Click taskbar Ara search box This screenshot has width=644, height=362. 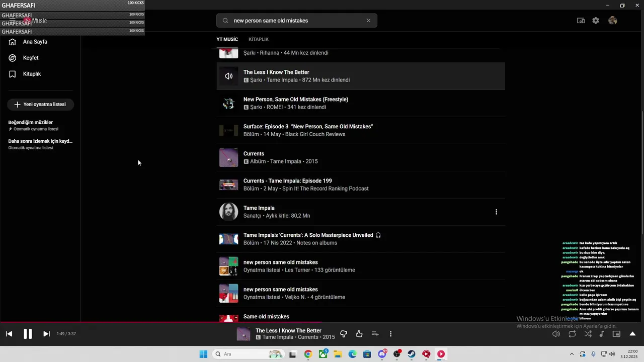click(x=249, y=354)
